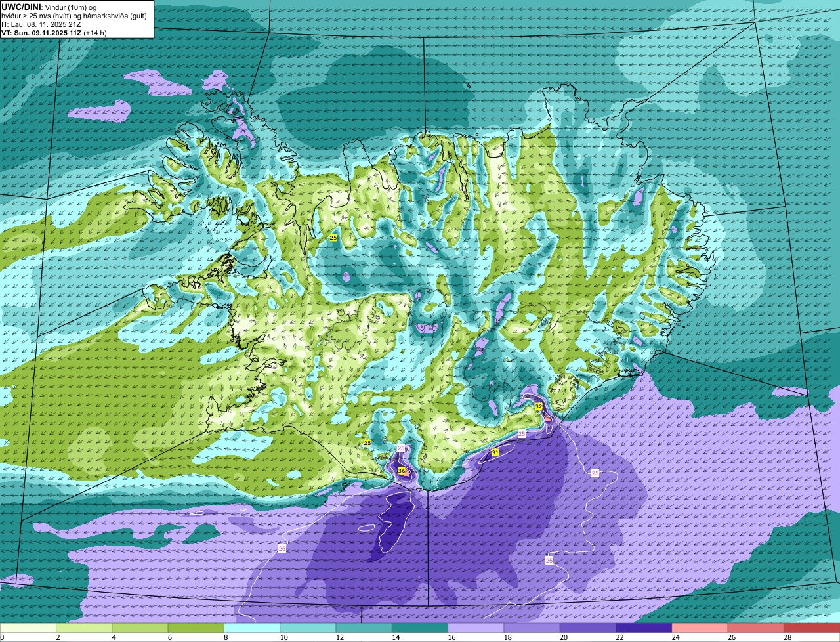Select the above-28 m/s red legend swatch

pos(812,628)
